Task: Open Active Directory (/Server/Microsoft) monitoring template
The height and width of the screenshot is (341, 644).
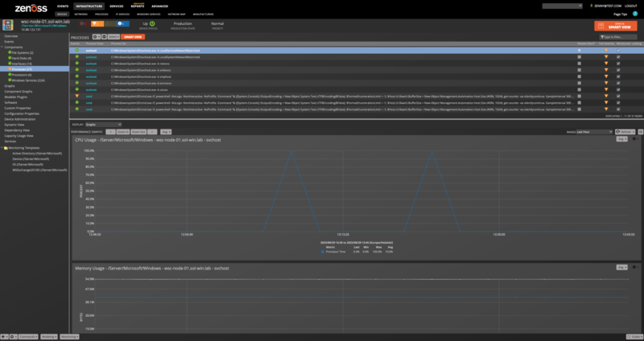Action: pyautogui.click(x=37, y=153)
